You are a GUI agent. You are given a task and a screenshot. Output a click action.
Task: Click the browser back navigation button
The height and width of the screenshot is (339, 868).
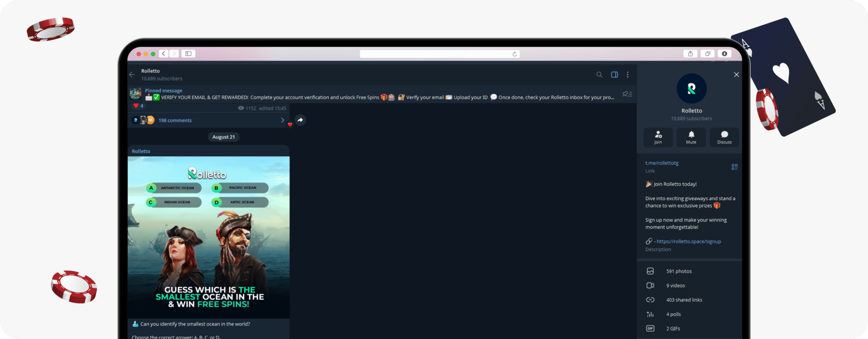[164, 54]
